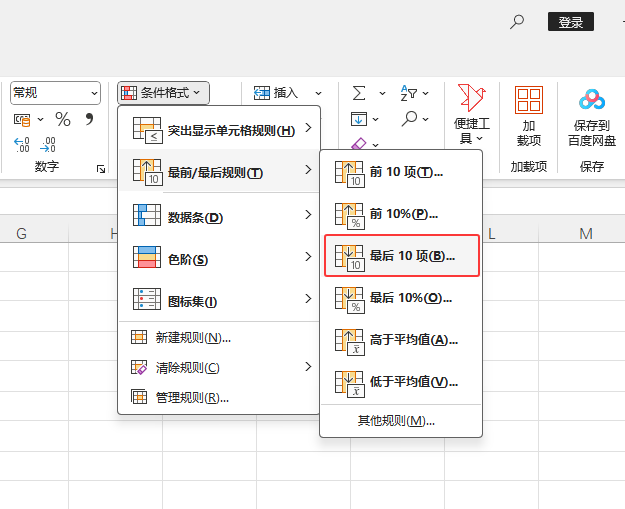Click the 数据条 data bars icon

pos(147,215)
